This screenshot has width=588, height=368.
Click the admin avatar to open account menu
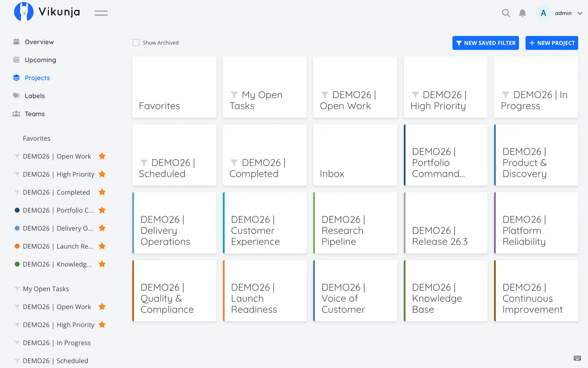tap(543, 13)
